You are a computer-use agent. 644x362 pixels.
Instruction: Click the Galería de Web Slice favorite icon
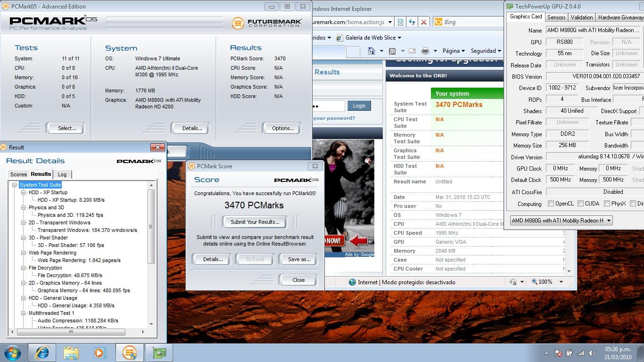coord(339,38)
